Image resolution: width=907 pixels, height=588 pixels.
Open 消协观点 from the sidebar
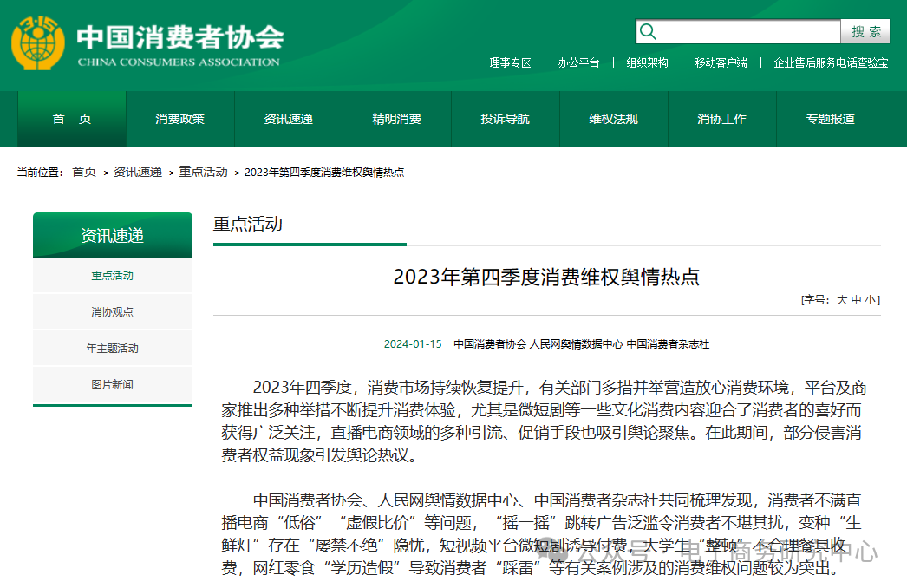113,312
